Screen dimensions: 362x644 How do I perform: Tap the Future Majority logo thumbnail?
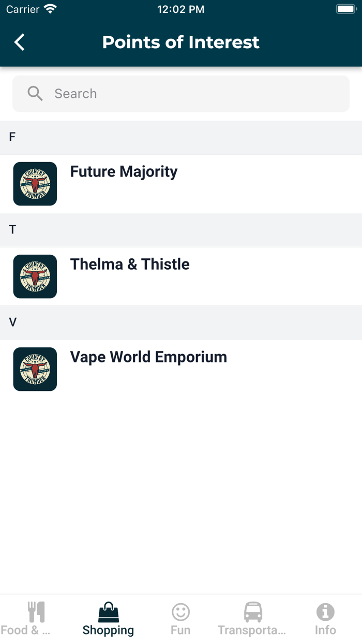point(35,184)
